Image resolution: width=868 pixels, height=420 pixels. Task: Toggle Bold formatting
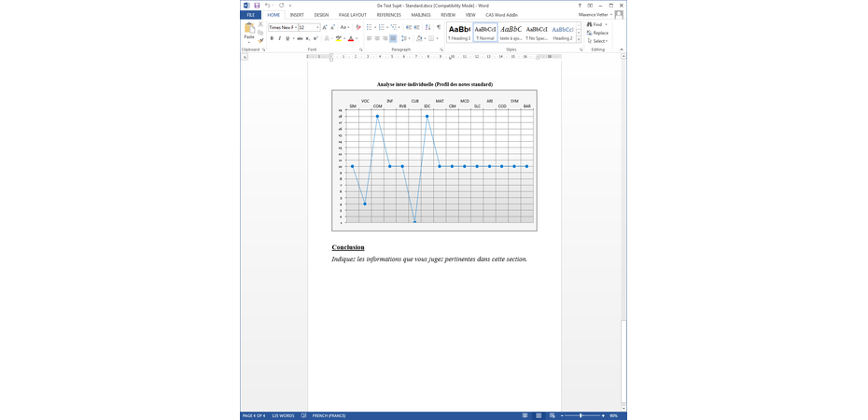coord(272,38)
